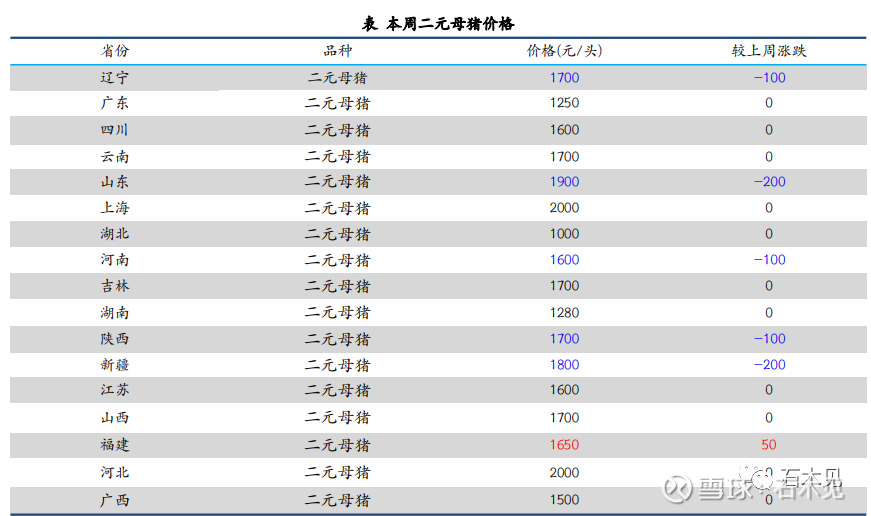Click the 福建 province cell

pos(115,445)
